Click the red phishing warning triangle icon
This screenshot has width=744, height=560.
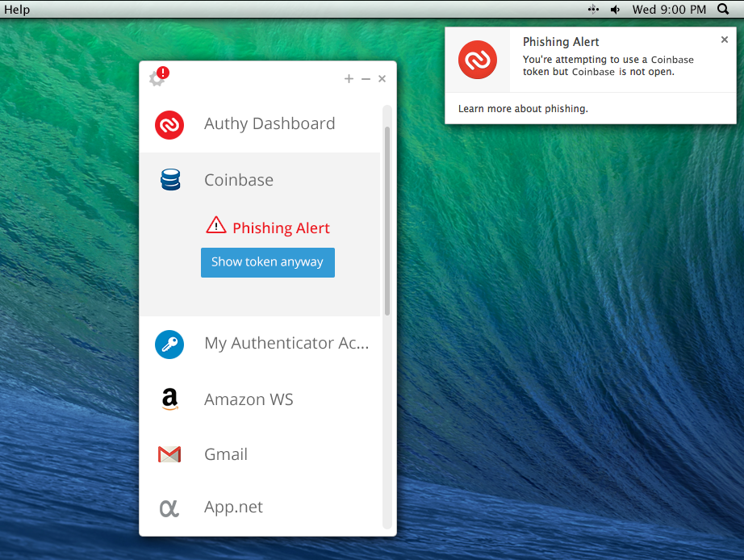tap(216, 225)
